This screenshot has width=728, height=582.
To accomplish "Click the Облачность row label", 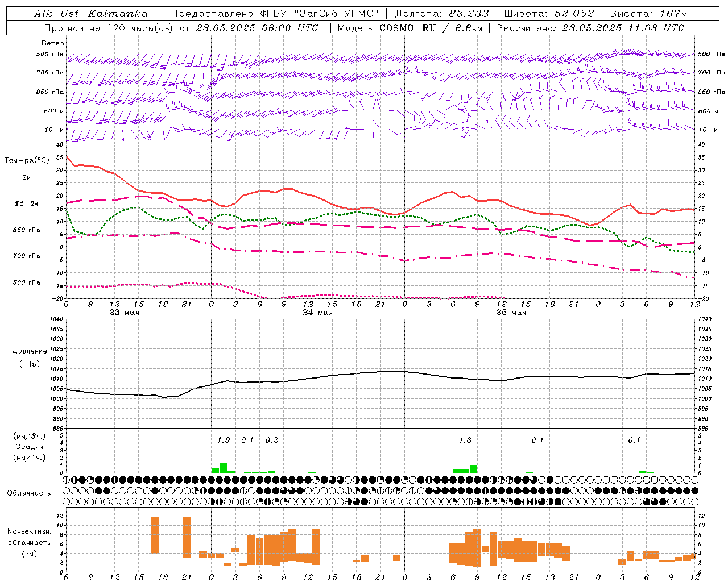I will coord(29,493).
